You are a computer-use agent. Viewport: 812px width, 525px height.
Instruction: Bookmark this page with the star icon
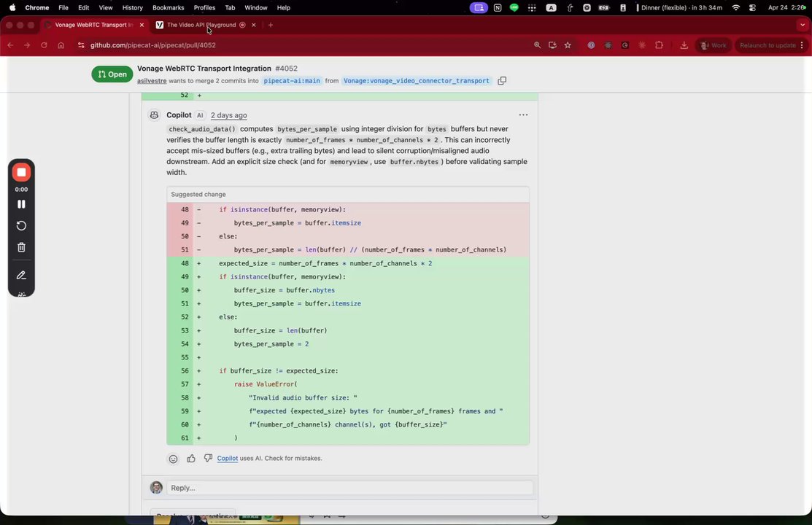click(568, 45)
